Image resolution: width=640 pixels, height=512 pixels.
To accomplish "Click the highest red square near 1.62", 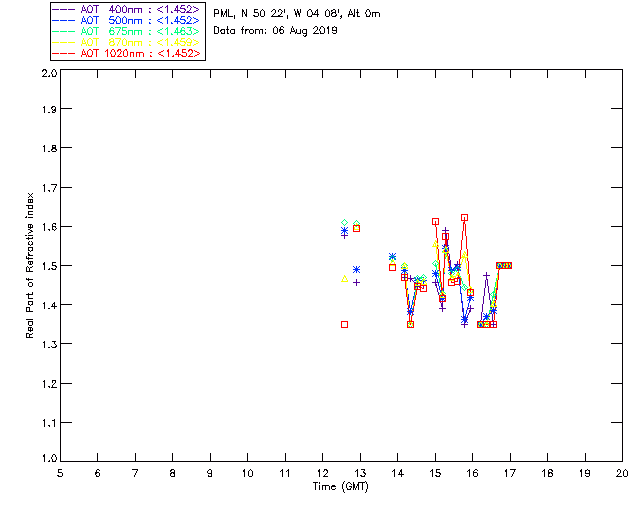I will 464,218.
